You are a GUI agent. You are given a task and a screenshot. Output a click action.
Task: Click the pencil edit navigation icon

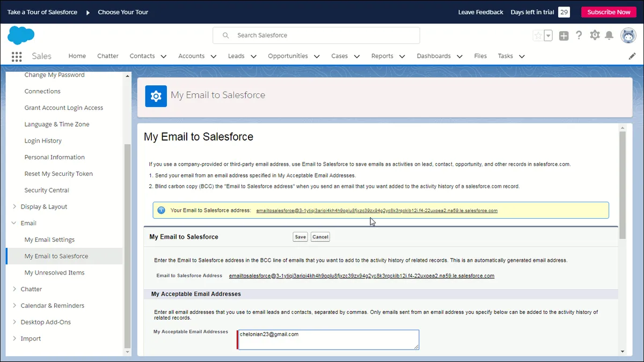632,56
